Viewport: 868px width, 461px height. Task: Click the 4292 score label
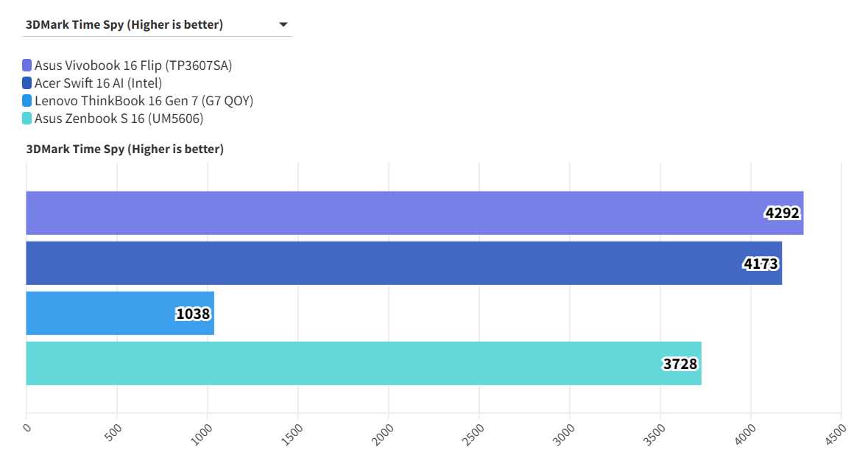click(782, 214)
